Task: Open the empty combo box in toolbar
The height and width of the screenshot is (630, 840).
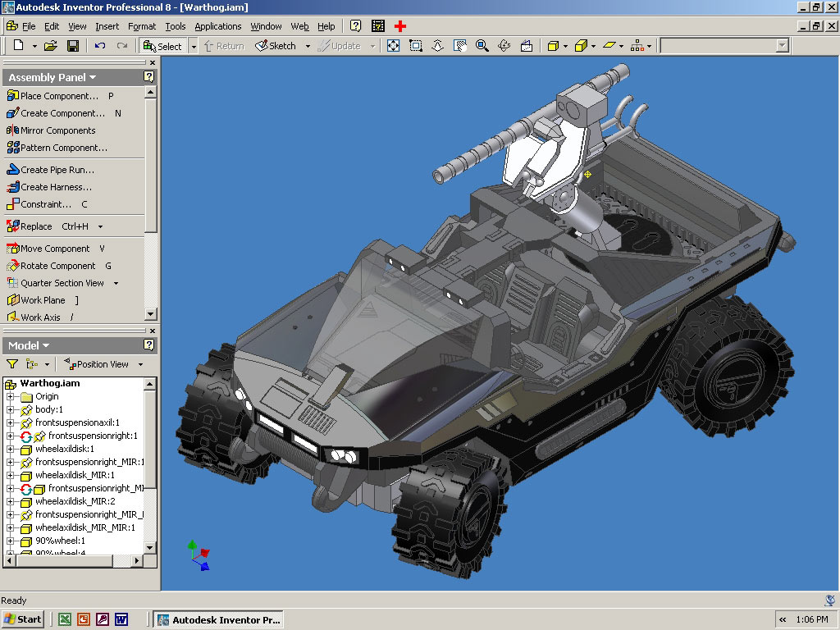Action: 782,46
